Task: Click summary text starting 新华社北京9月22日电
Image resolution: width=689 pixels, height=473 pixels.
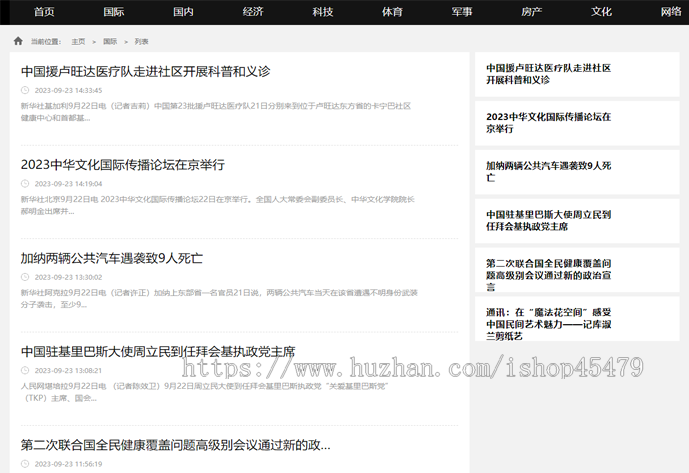Action: 218,205
